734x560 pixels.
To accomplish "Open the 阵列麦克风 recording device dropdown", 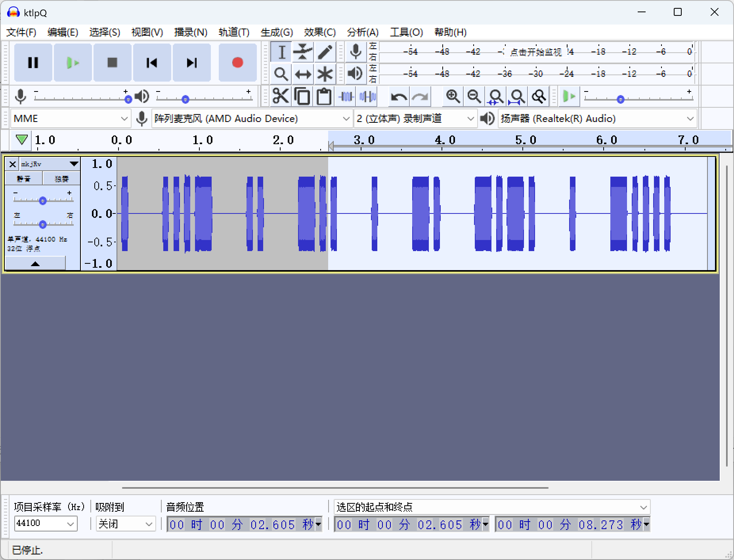I will pyautogui.click(x=252, y=118).
